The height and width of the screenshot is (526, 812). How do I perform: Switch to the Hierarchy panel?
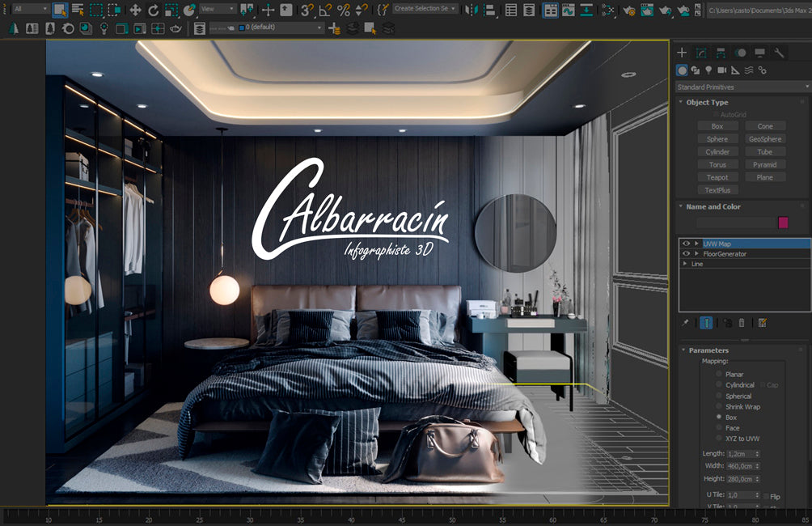click(x=721, y=53)
